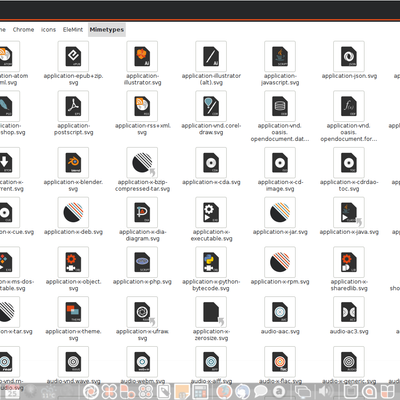The image size is (400, 400).
Task: Open the Chrome breadcrumb folder
Action: point(23,30)
